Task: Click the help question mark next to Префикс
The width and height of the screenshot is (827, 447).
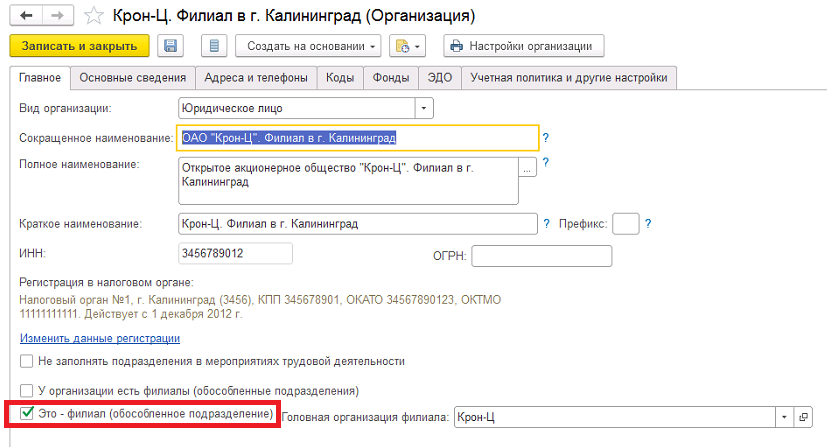Action: click(648, 224)
